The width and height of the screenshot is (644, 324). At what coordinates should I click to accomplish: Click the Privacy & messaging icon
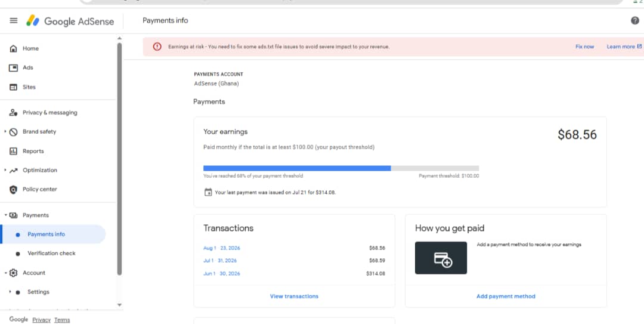13,113
